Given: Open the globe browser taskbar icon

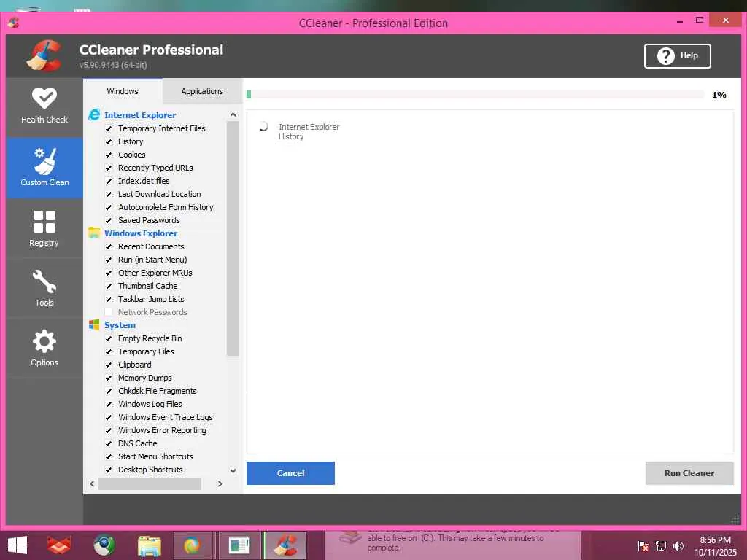Looking at the screenshot, I should click(x=104, y=545).
